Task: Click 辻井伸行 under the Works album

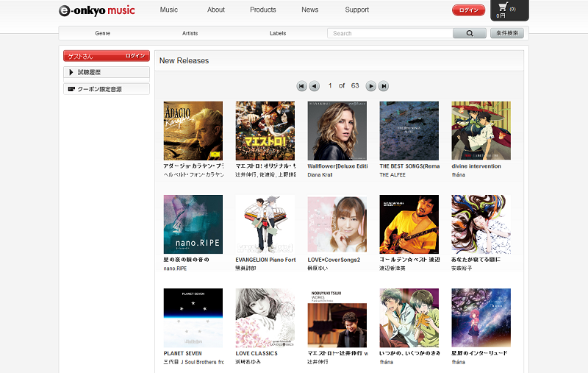Action: click(x=318, y=362)
